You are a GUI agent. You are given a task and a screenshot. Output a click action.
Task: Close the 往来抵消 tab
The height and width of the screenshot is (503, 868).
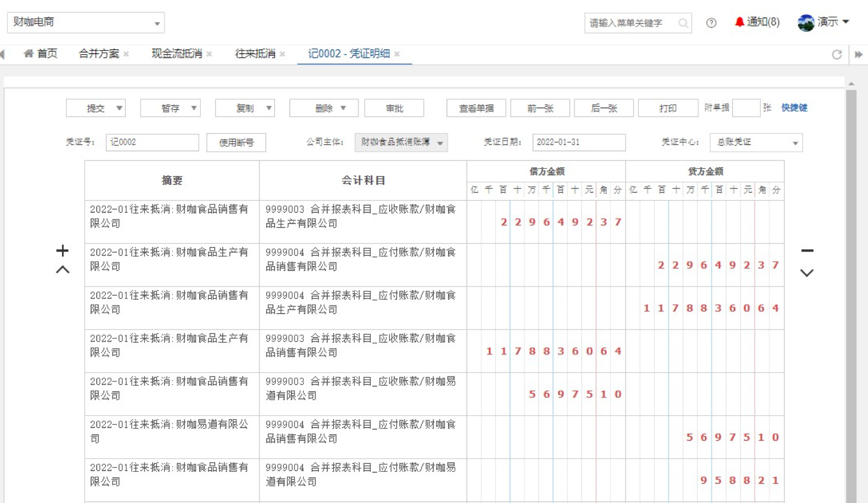[x=282, y=54]
